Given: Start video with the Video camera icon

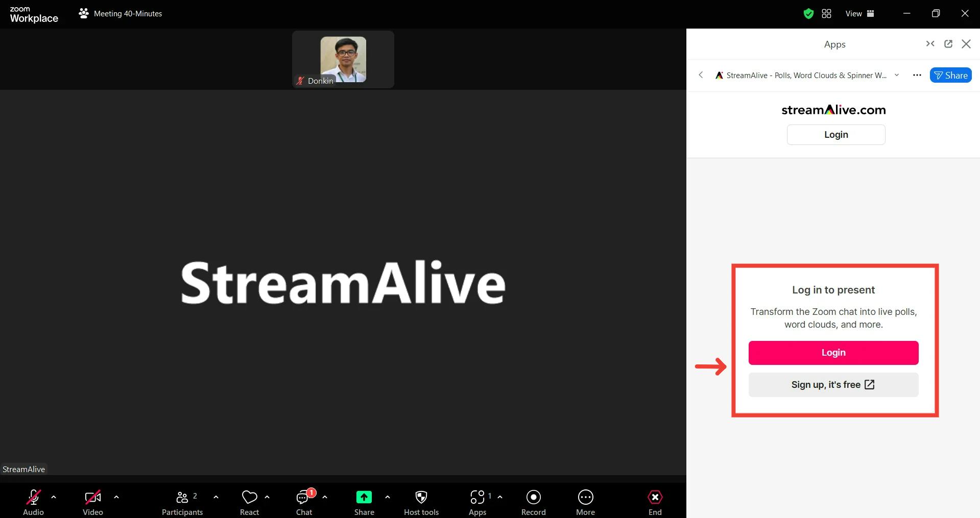Looking at the screenshot, I should (x=93, y=497).
